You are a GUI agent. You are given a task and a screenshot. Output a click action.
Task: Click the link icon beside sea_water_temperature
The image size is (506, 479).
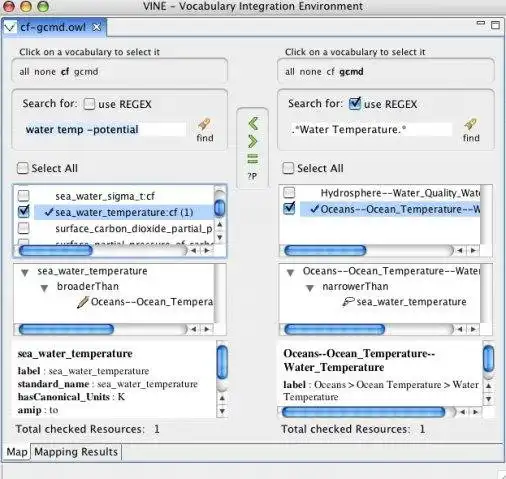348,302
